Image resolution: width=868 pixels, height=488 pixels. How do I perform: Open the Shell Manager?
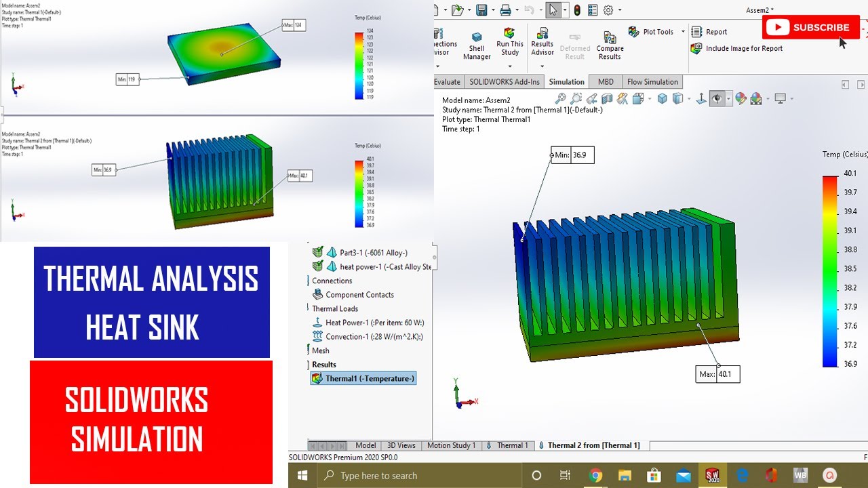point(477,46)
